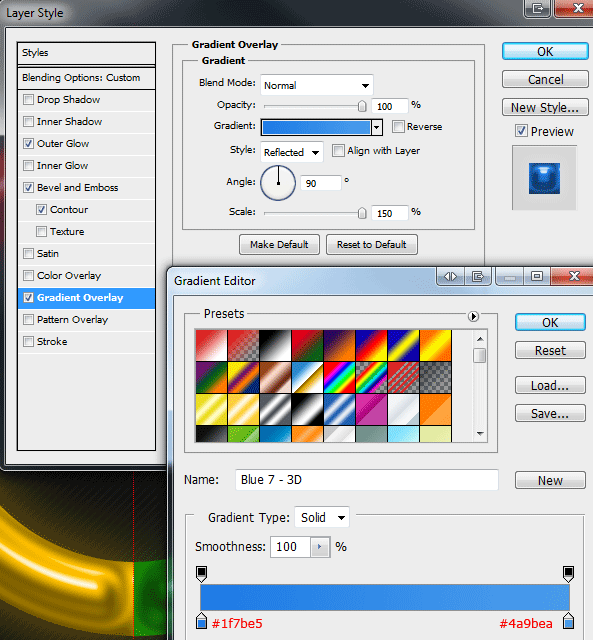Uncheck the Contour checkbox

[41, 210]
